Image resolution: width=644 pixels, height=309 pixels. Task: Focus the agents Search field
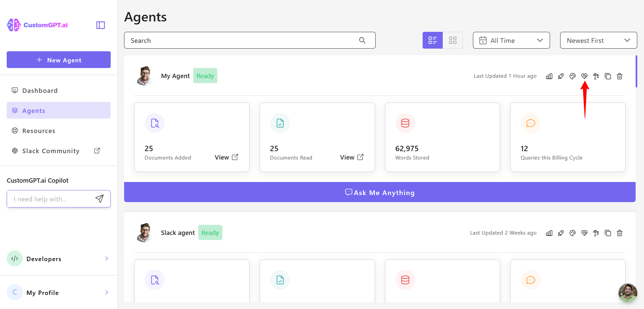click(250, 40)
